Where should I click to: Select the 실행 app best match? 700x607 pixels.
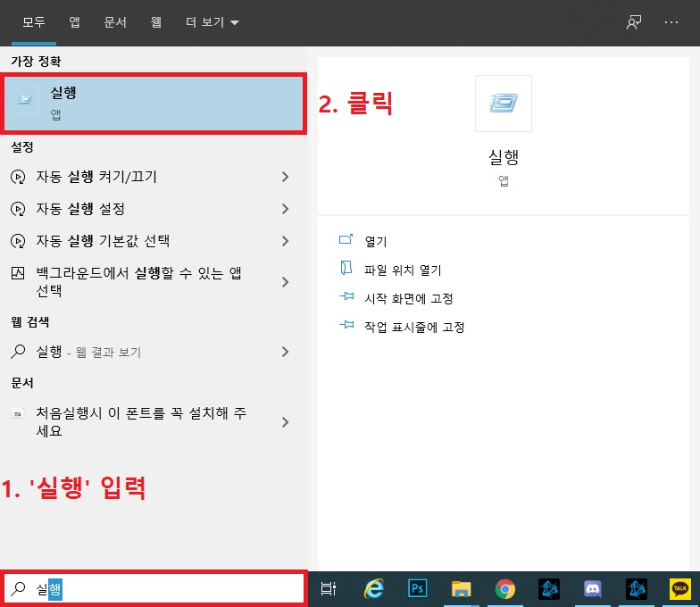[154, 104]
